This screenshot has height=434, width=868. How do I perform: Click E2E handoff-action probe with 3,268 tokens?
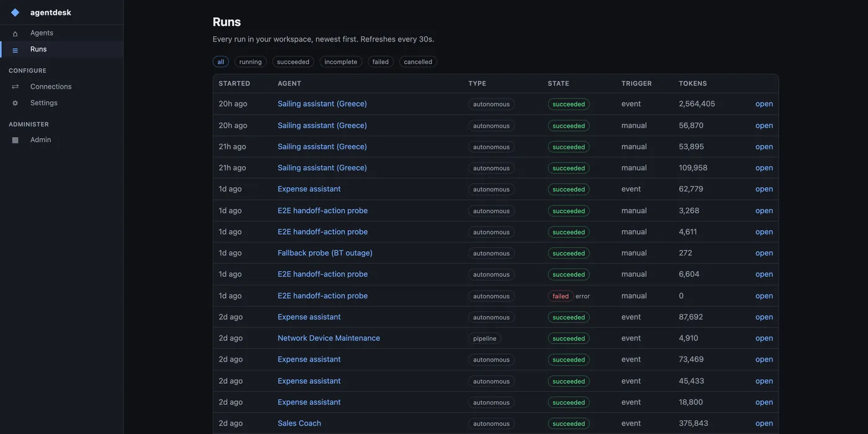click(x=322, y=210)
